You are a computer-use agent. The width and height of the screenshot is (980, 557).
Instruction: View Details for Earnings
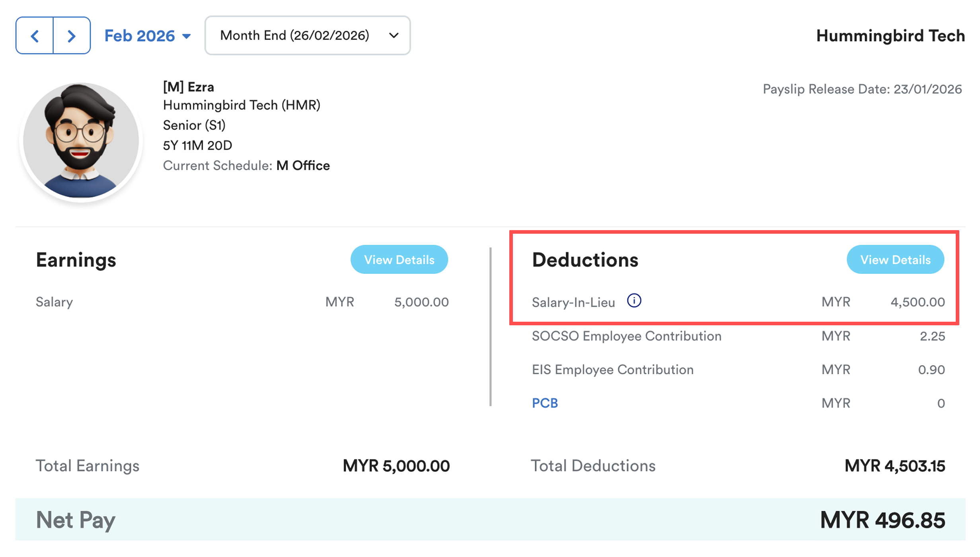click(x=399, y=260)
